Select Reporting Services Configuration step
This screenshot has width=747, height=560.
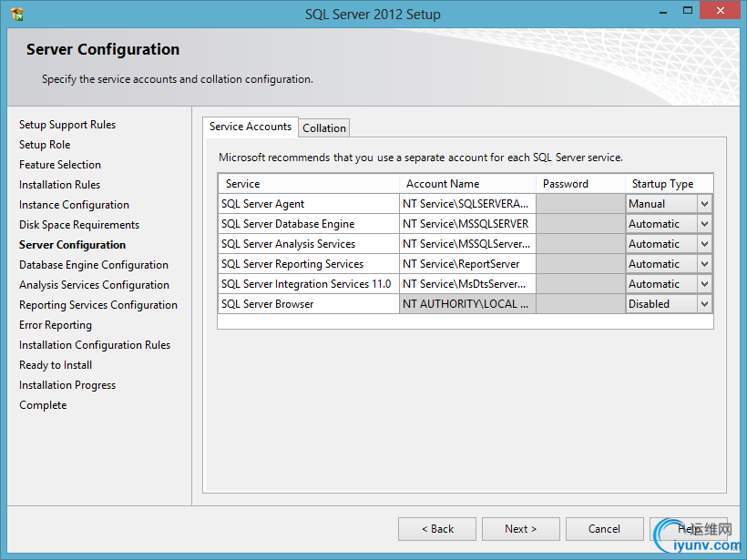(98, 305)
